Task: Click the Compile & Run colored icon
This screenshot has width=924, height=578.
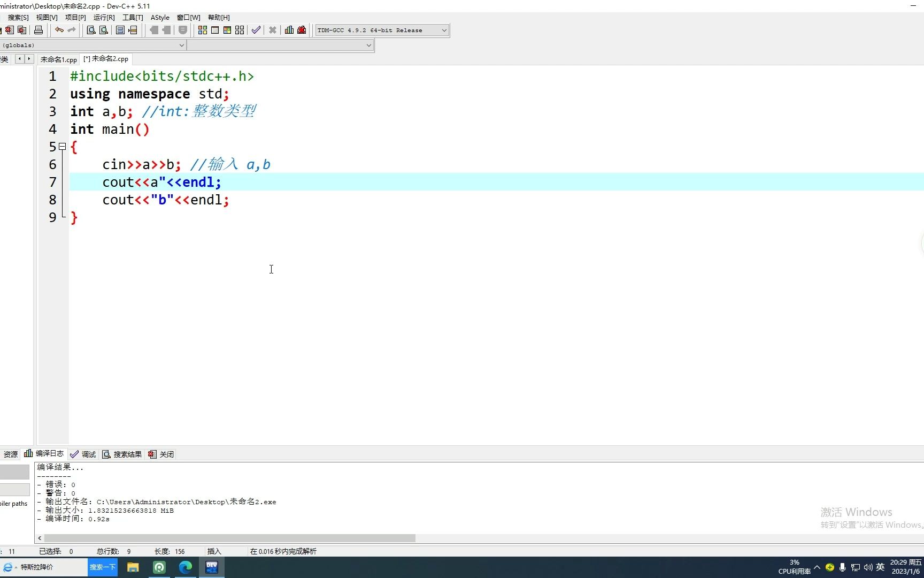Action: (x=227, y=30)
